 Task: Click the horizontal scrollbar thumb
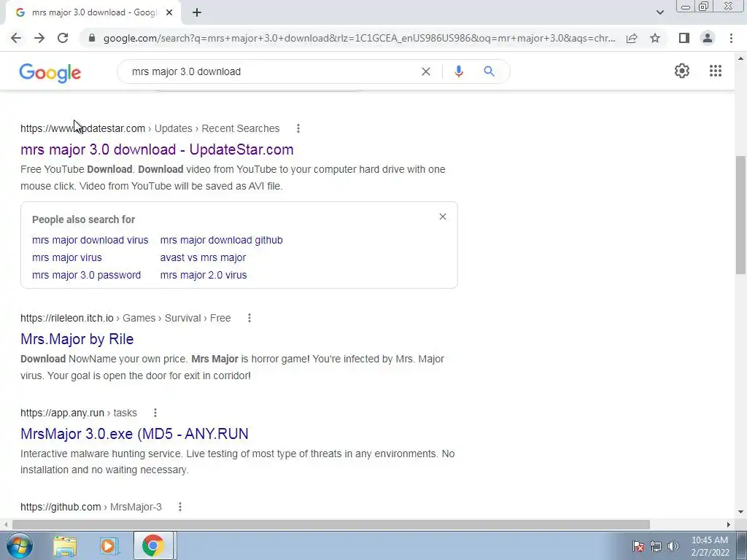click(x=331, y=524)
